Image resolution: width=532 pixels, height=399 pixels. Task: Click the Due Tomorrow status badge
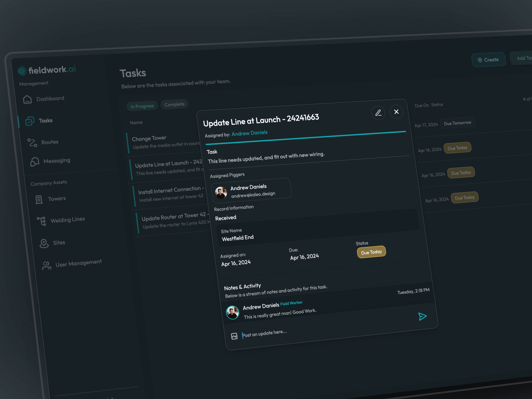click(457, 123)
